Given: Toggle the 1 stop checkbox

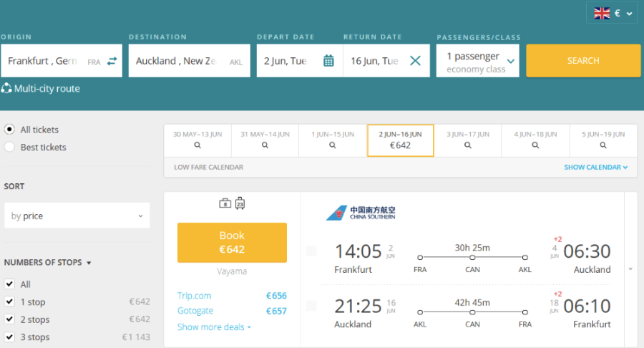Looking at the screenshot, I should 9,301.
